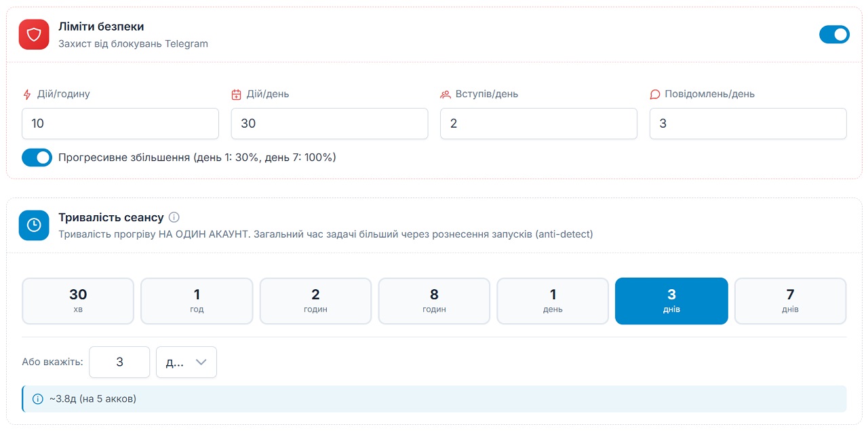Open the duration unit dropdown
Viewport: 868px width, 431px height.
[186, 362]
